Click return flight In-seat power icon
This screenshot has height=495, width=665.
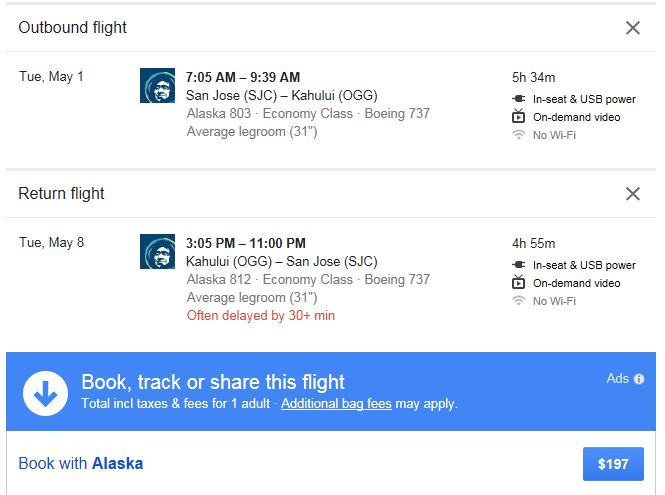(519, 265)
